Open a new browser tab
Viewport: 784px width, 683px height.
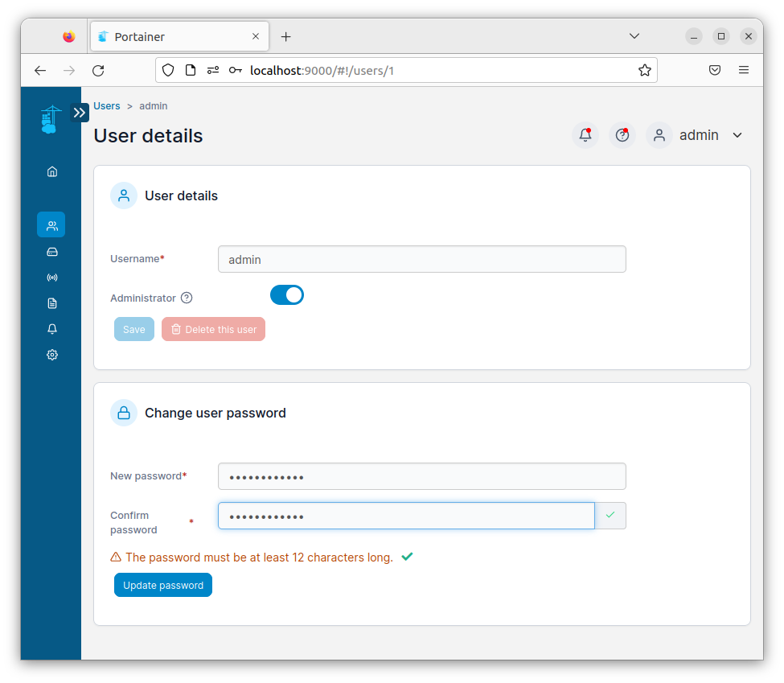pos(285,35)
